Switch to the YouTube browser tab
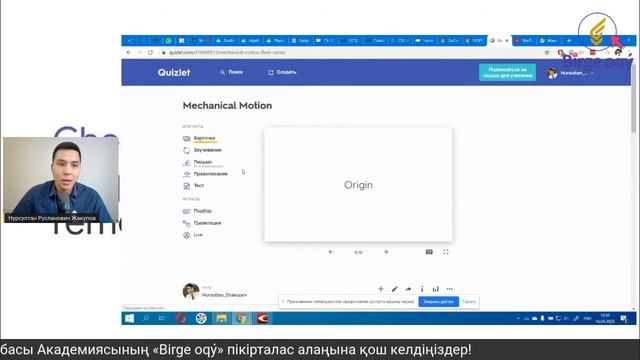 (x=524, y=41)
